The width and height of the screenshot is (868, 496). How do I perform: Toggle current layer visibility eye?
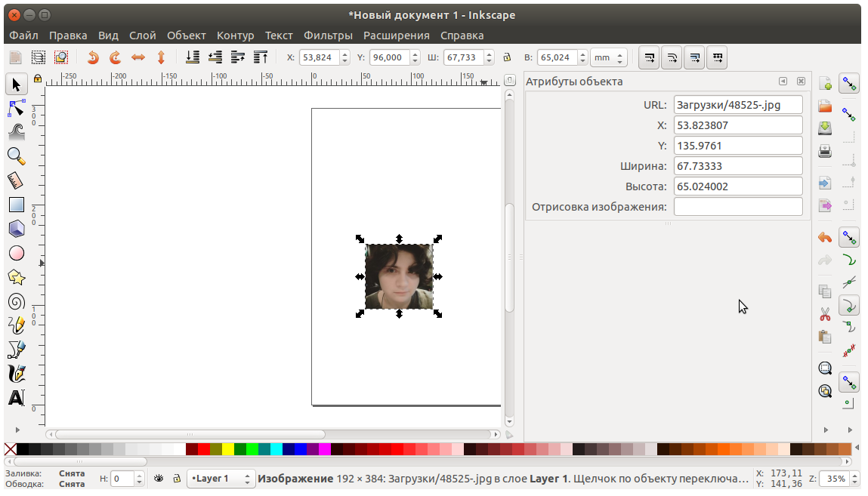[x=159, y=479]
